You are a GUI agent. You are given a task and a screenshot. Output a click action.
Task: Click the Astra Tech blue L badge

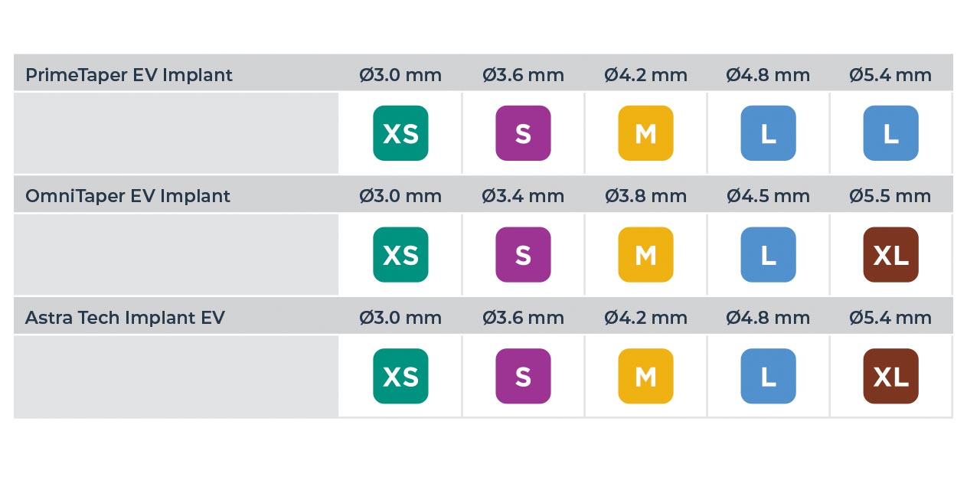click(x=768, y=376)
